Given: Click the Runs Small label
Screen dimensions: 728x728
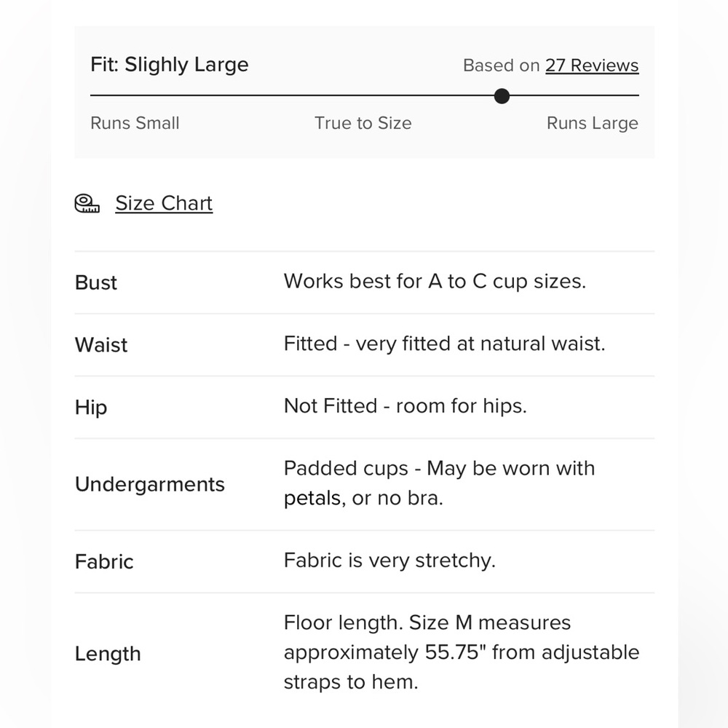Looking at the screenshot, I should [135, 123].
